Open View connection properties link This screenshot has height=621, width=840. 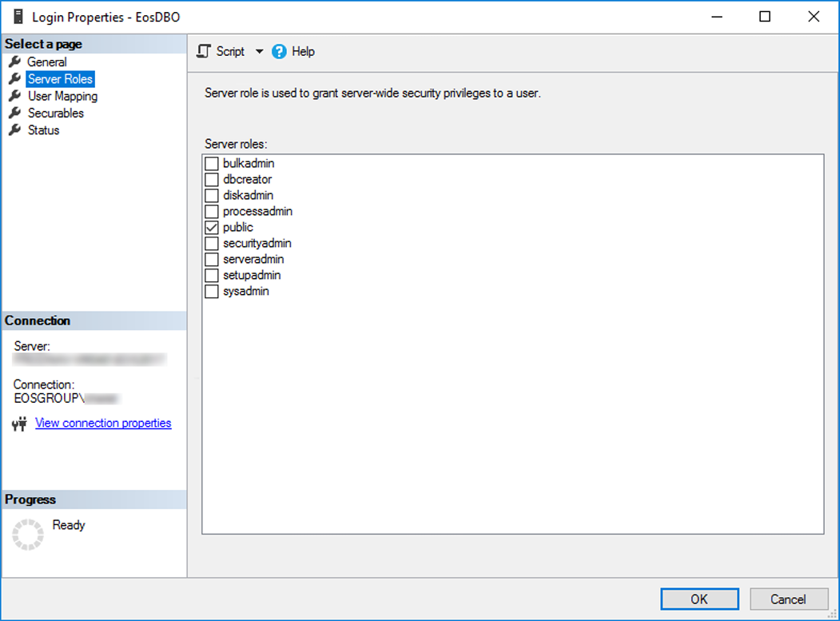pyautogui.click(x=103, y=424)
